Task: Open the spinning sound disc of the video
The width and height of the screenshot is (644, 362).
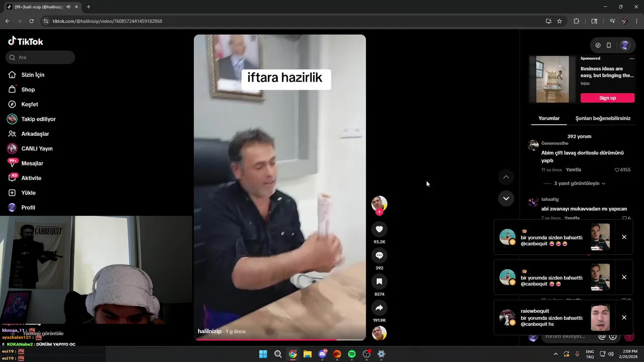Action: point(379,333)
